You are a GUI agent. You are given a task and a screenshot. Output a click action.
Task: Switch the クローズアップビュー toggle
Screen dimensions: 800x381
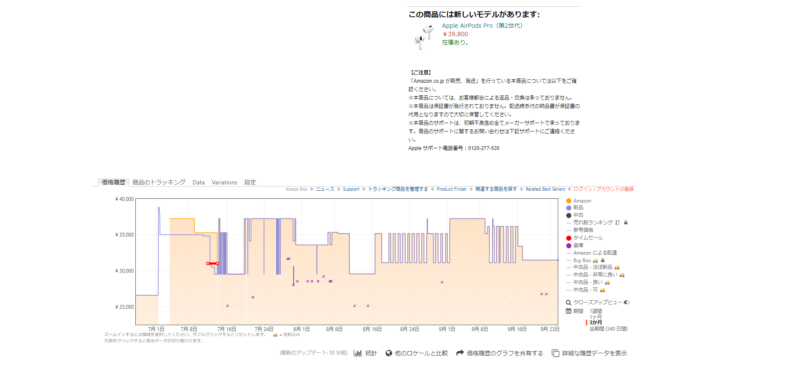[627, 302]
